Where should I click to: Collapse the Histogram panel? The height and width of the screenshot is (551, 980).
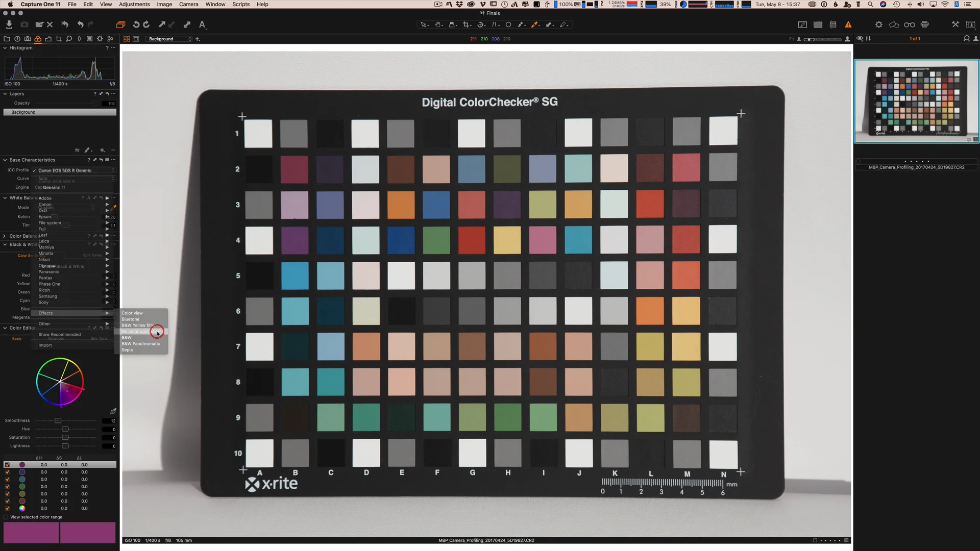5,48
